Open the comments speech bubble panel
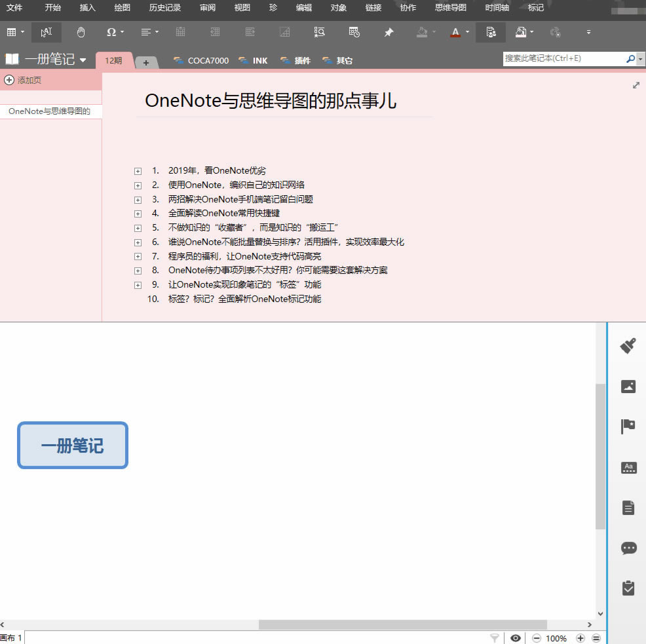The width and height of the screenshot is (646, 644). click(628, 548)
